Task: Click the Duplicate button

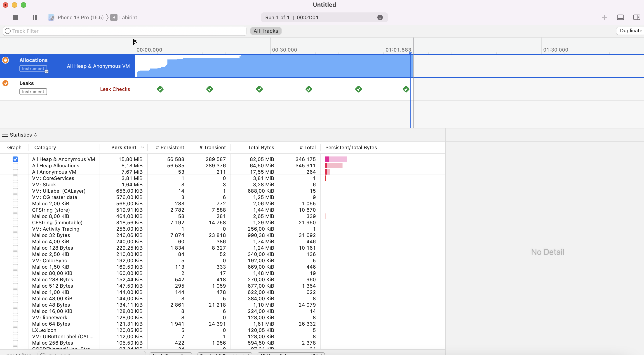Action: pyautogui.click(x=630, y=31)
